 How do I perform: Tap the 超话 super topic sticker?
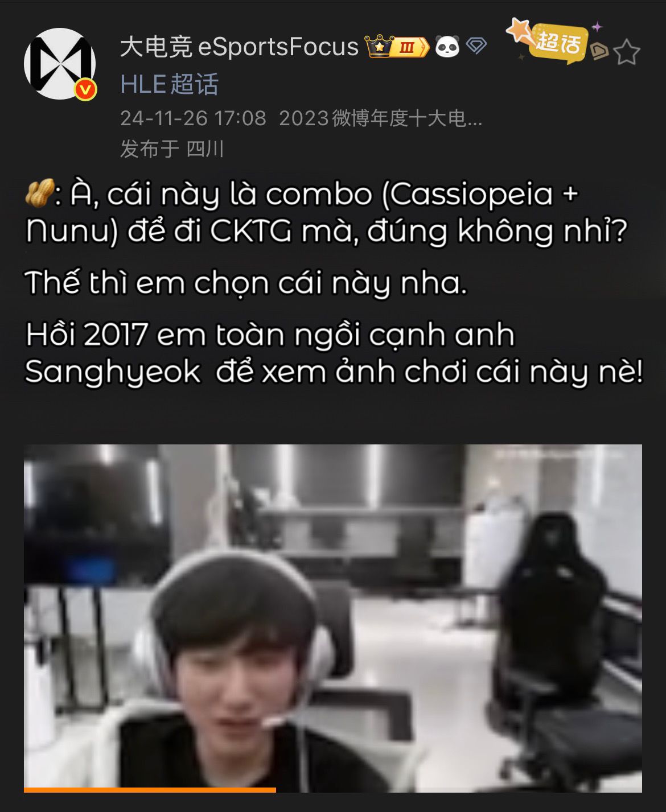[550, 40]
